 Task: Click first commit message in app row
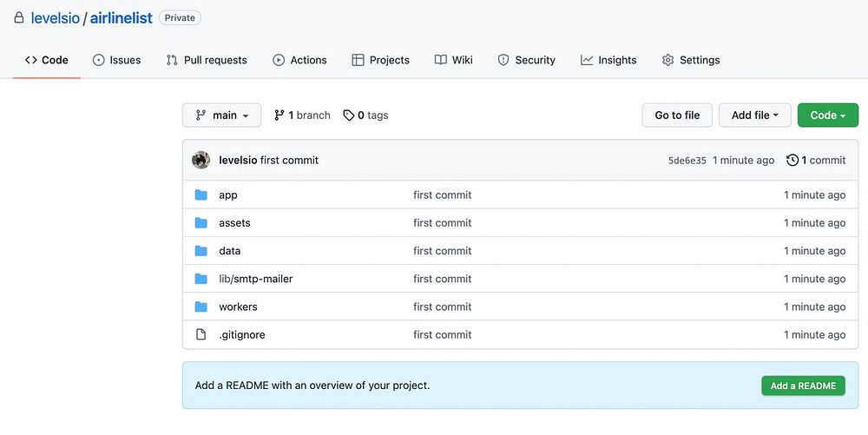443,194
